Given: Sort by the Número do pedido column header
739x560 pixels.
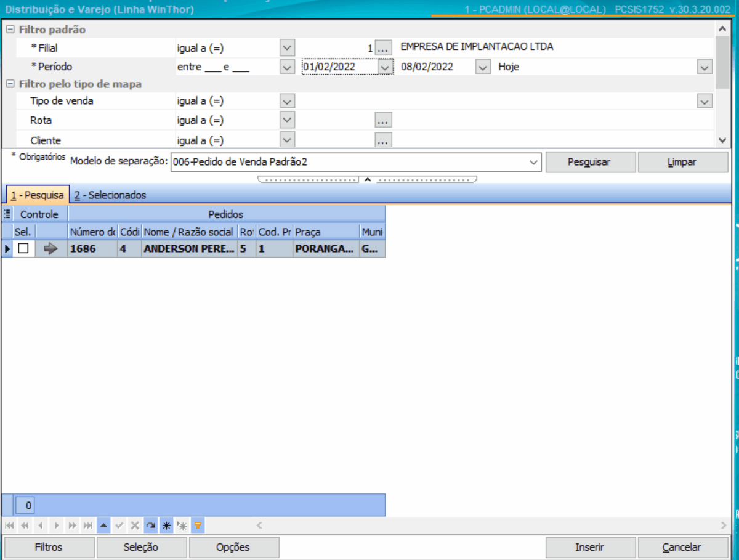Looking at the screenshot, I should 92,232.
